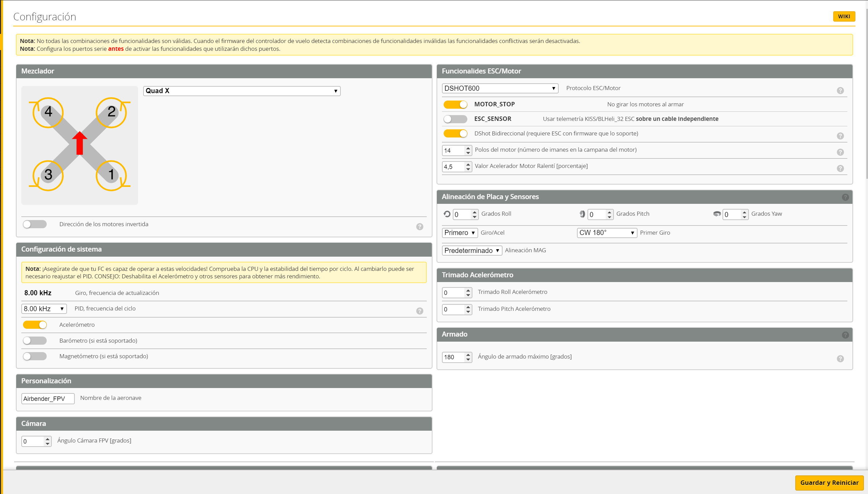Click help icon for PID loop frequency
Screen dimensions: 868x494
419,311
